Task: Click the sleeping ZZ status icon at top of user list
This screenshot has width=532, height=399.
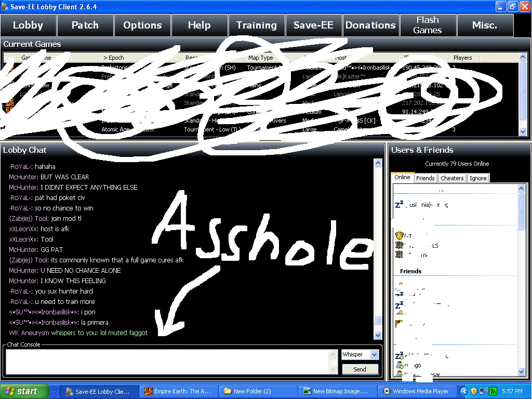Action: [x=399, y=205]
